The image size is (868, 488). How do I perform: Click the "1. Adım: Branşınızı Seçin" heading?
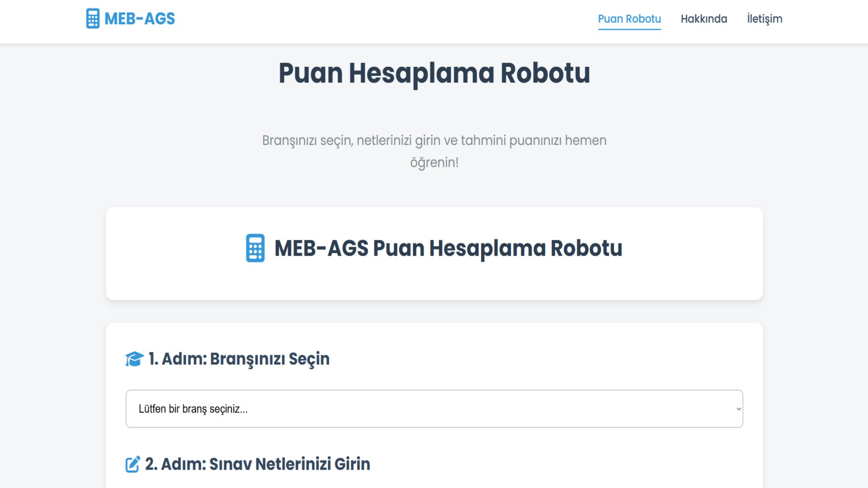(239, 359)
